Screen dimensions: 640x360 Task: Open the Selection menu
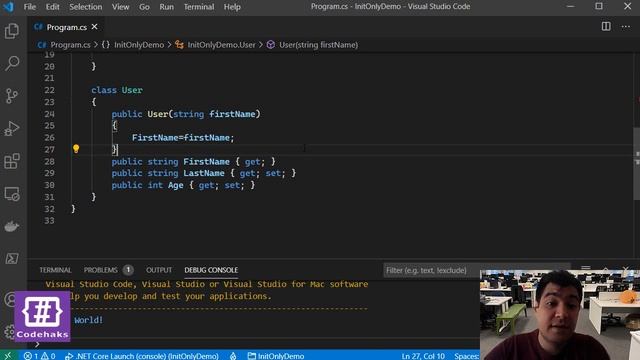[86, 7]
